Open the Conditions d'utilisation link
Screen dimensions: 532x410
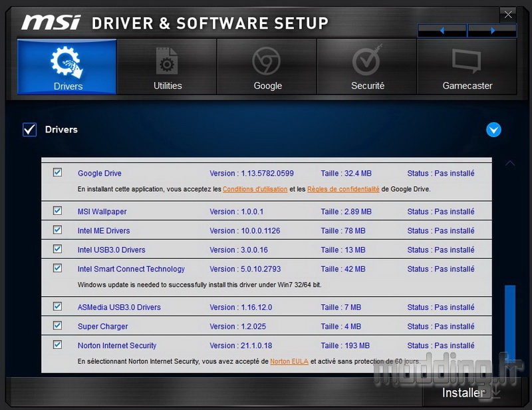click(255, 189)
